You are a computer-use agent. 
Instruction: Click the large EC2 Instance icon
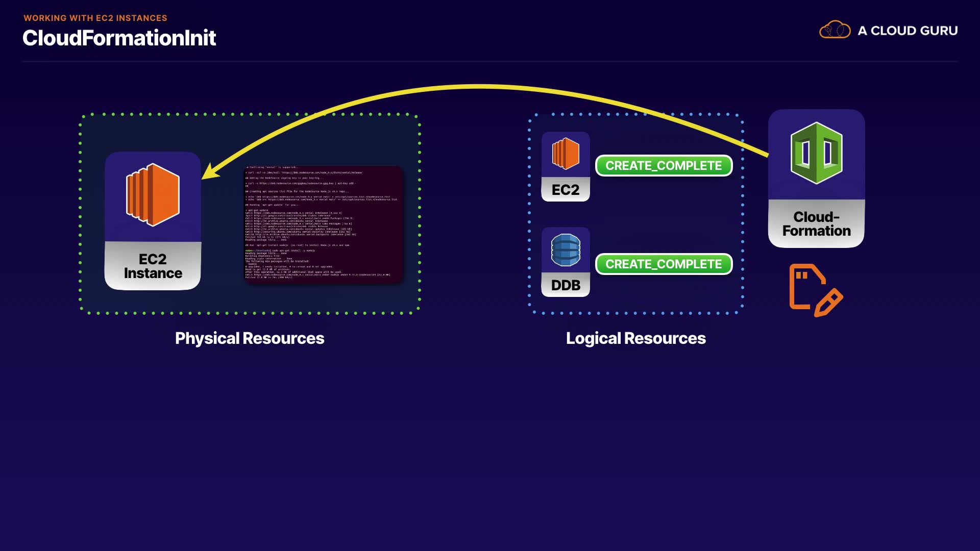(153, 195)
